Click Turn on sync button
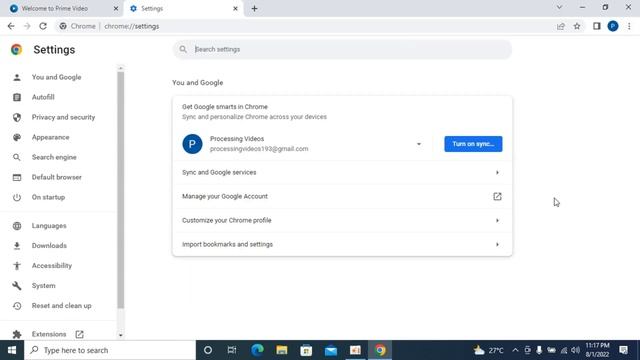The width and height of the screenshot is (640, 360). (473, 144)
